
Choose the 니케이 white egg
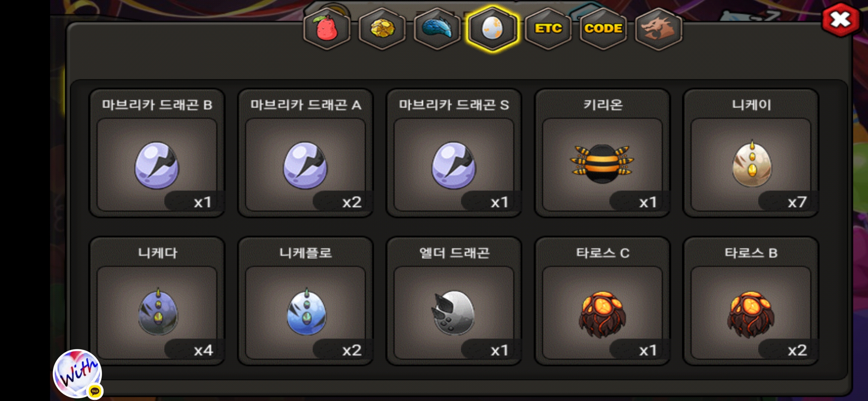751,153
